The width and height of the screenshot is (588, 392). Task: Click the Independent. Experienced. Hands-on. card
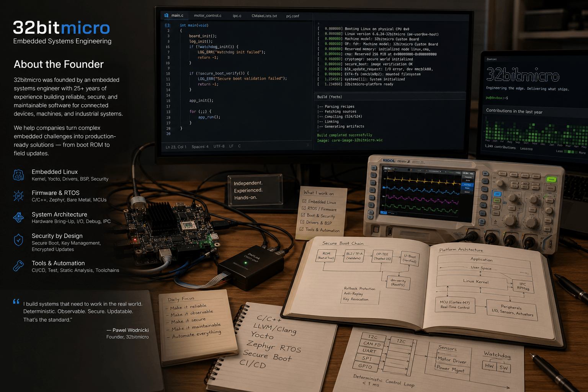pos(255,190)
